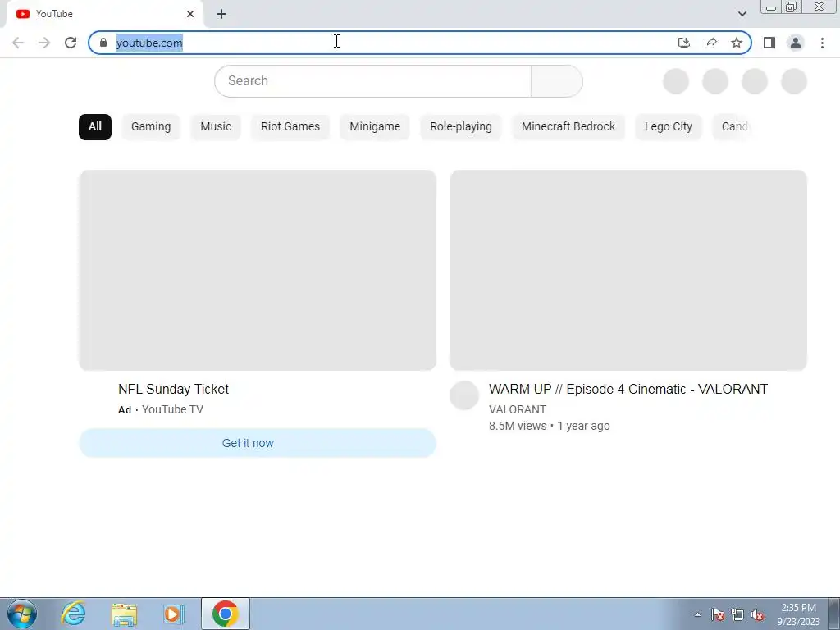Click the search submit button
Screen dimensions: 840x630
(557, 81)
